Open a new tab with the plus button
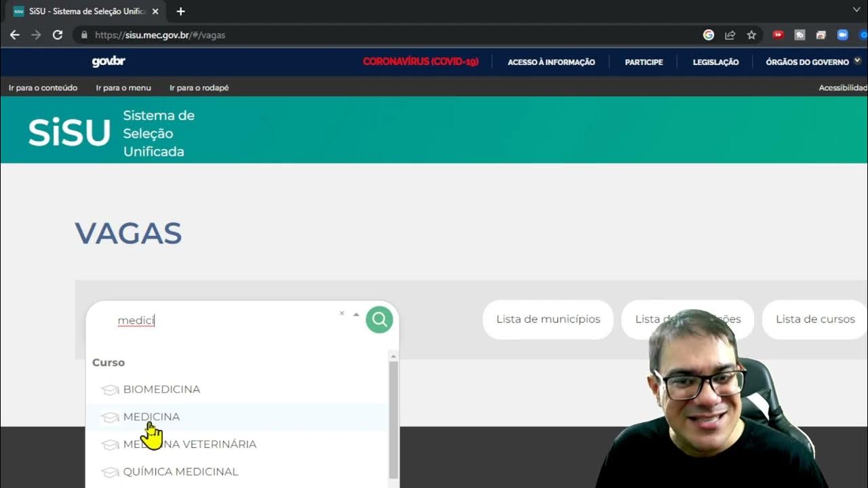 point(180,12)
